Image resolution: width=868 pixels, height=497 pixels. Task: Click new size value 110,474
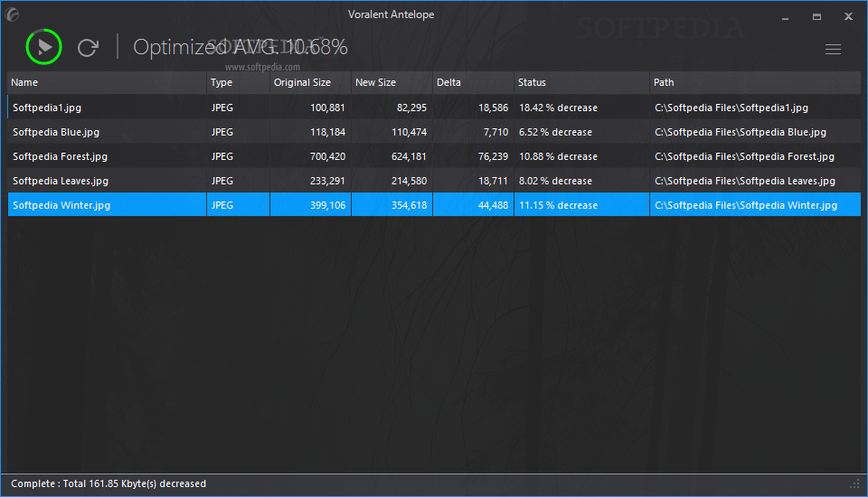point(409,132)
